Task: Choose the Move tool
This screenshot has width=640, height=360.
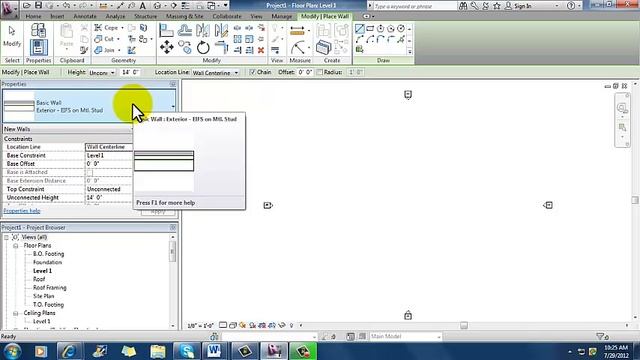Action: (x=167, y=47)
